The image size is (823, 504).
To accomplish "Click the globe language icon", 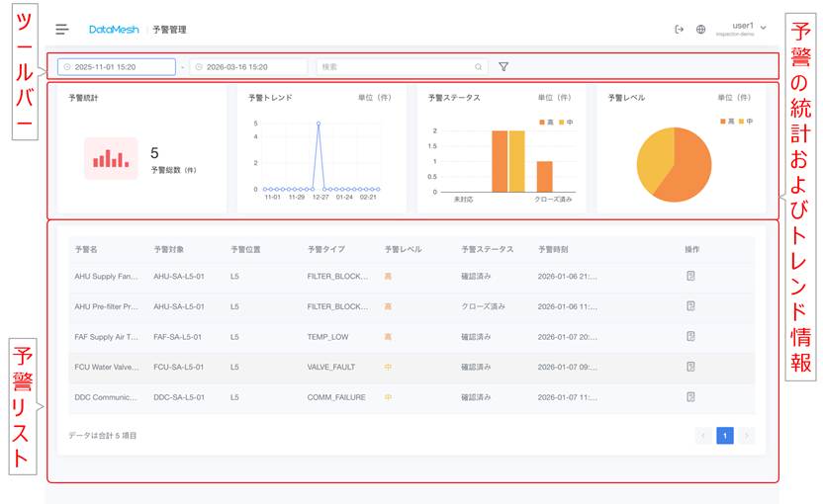I will 701,30.
